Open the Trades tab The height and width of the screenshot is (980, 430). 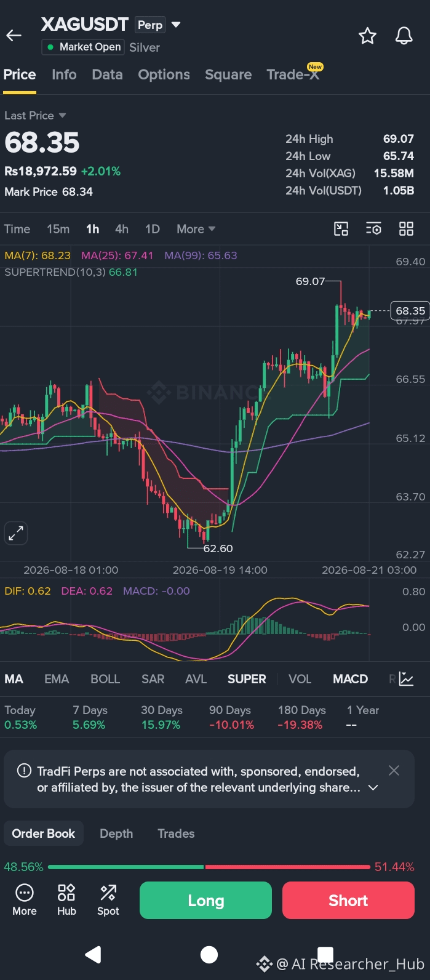coord(176,833)
